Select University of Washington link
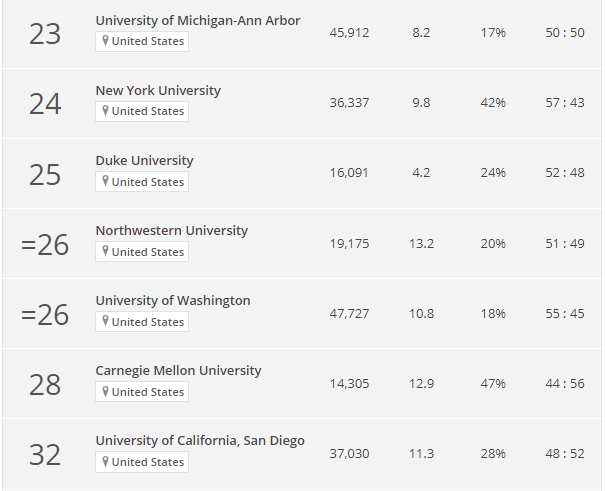The image size is (605, 491). (x=173, y=300)
